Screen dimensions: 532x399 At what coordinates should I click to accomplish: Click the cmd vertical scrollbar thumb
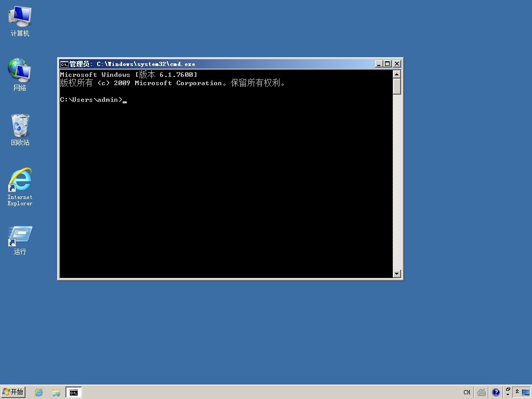(396, 87)
